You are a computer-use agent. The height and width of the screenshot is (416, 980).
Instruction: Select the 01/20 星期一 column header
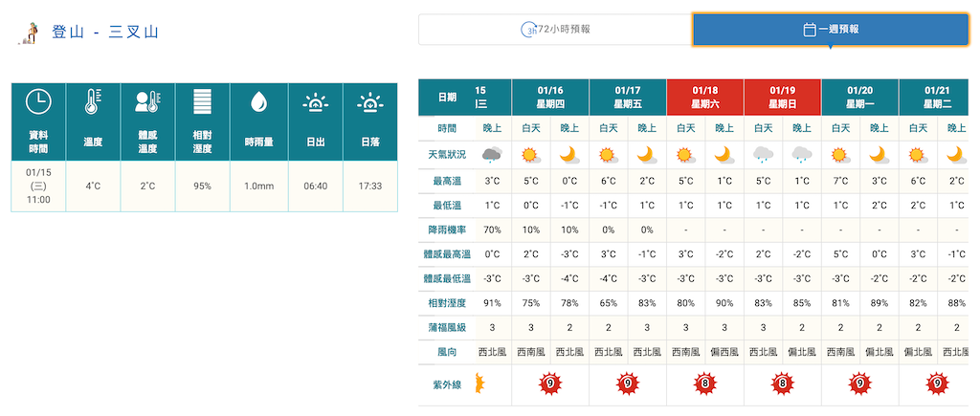[860, 98]
